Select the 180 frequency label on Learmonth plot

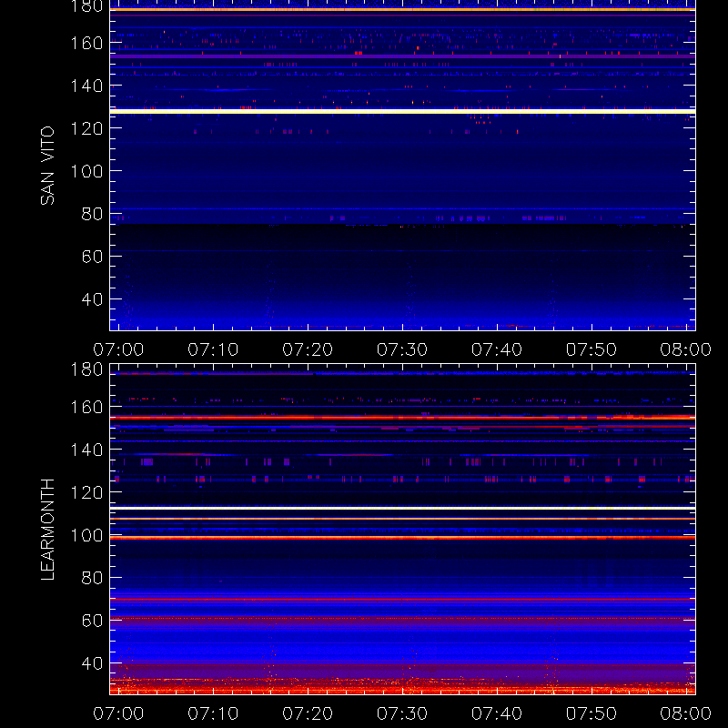point(86,369)
